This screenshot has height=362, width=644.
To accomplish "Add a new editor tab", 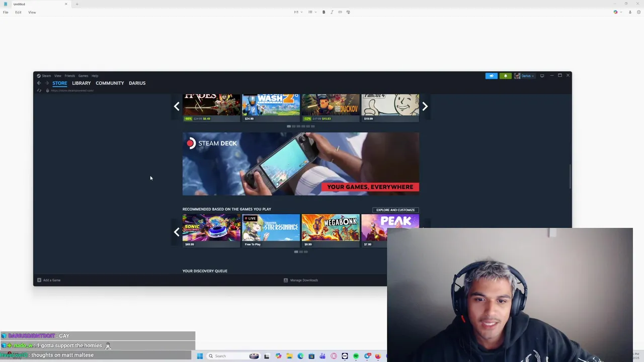I will coord(77,4).
